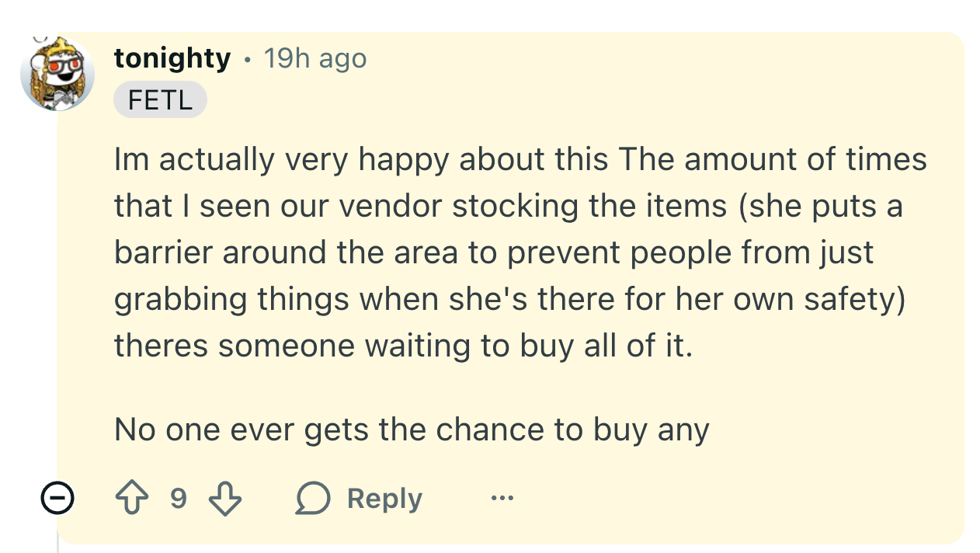980x553 pixels.
Task: Downvote tonighty's comment
Action: click(225, 498)
